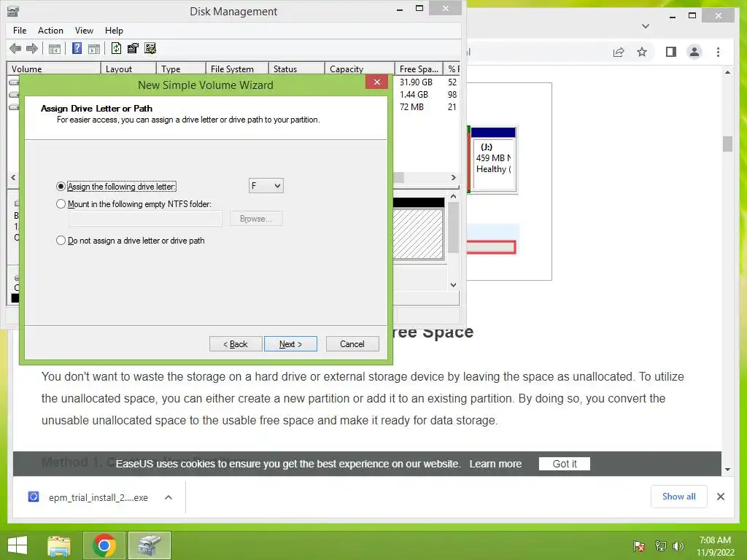Click epm_trial_install download file icon
The height and width of the screenshot is (560, 747).
click(x=34, y=497)
